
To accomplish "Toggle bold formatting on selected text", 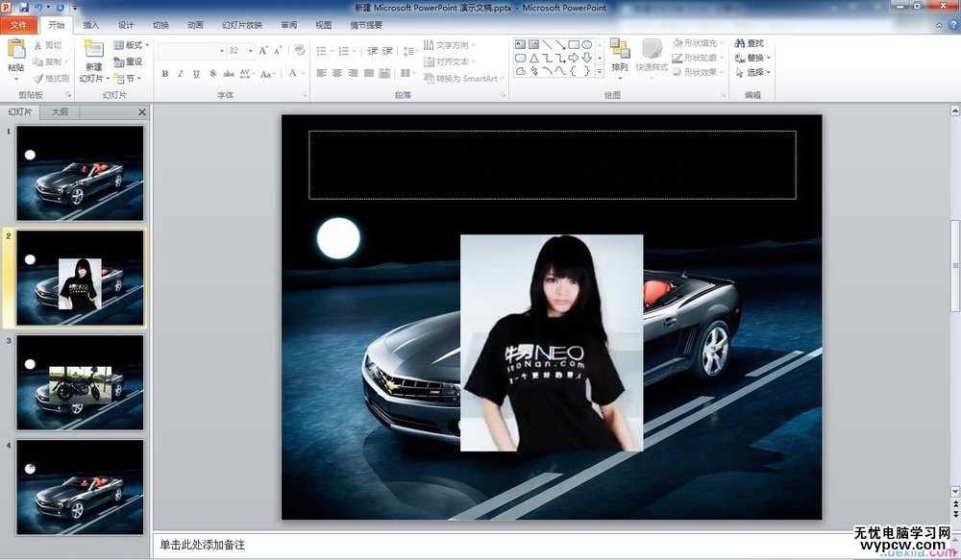I will 164,72.
